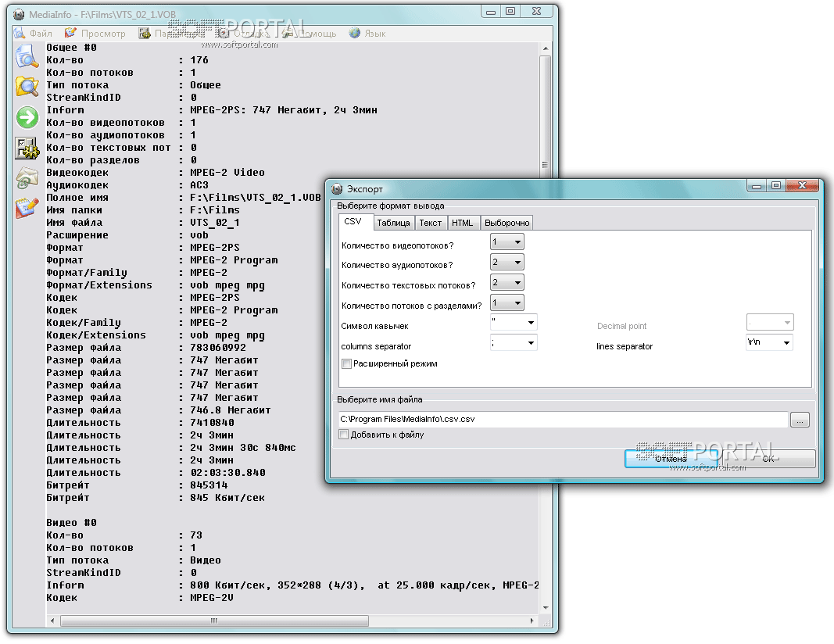
Task: Click the "Общее #0" heading line
Action: coord(71,48)
